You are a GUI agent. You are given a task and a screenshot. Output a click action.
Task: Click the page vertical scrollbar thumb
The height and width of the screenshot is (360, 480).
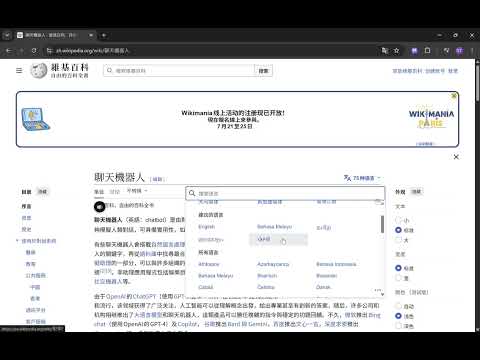[x=477, y=82]
